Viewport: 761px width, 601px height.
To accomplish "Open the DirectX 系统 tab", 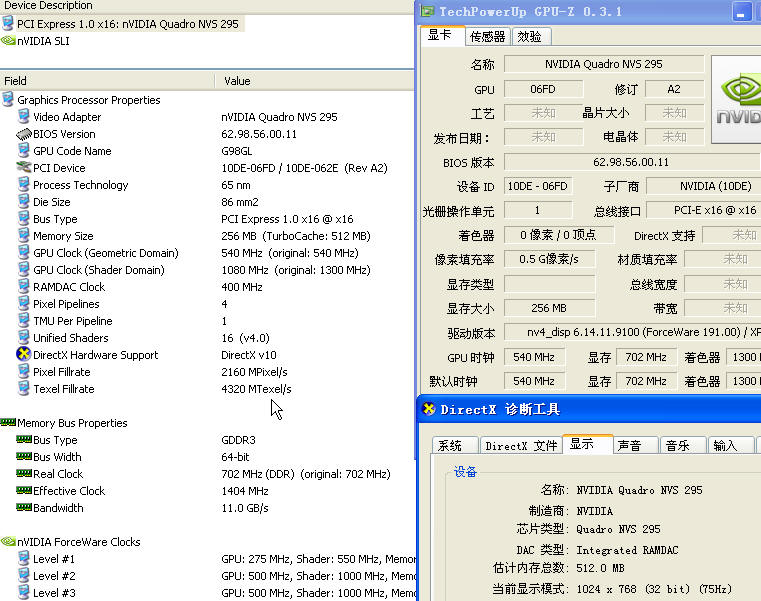I will pos(454,446).
